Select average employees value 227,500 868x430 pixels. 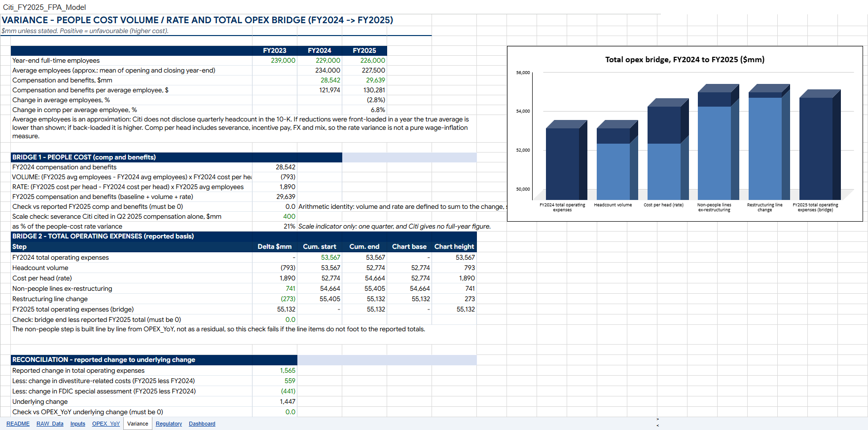(x=373, y=70)
